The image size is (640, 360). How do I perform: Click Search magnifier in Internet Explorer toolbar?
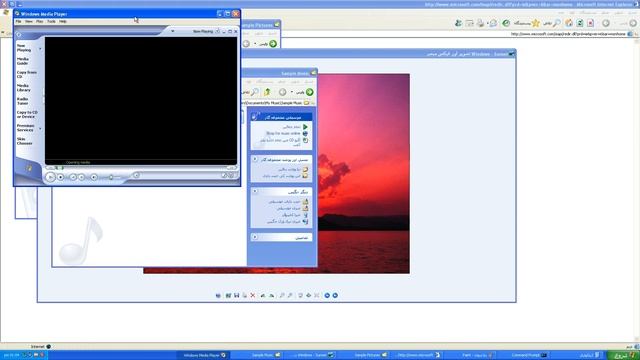tap(556, 23)
